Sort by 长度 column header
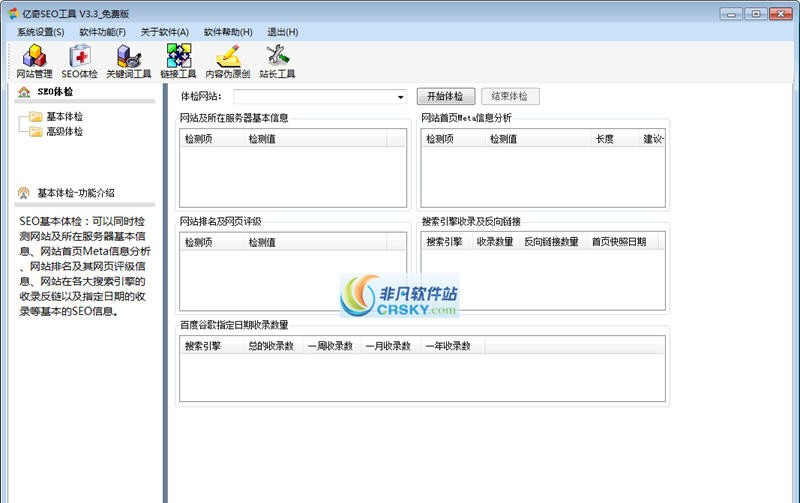This screenshot has height=503, width=800. click(x=615, y=139)
